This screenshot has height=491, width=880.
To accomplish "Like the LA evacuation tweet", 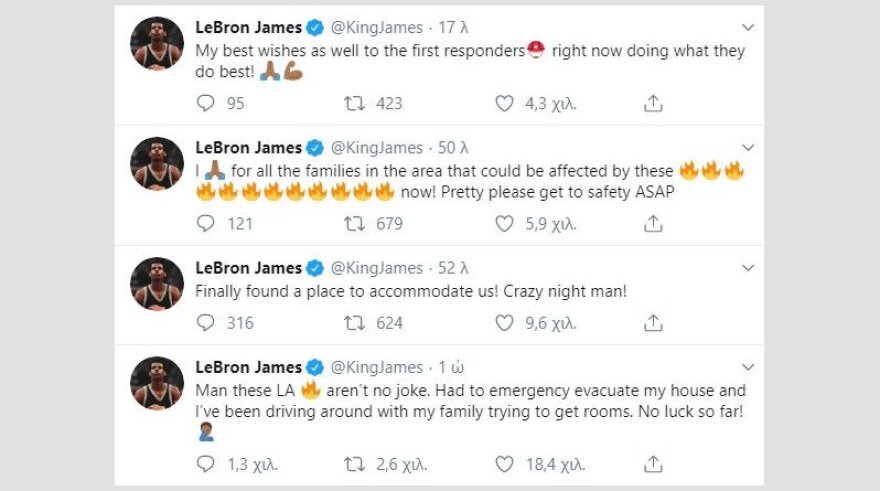I will (505, 464).
